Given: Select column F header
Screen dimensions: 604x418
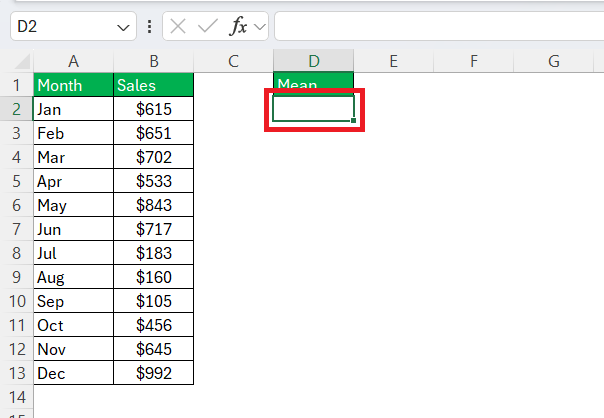Looking at the screenshot, I should [x=473, y=61].
